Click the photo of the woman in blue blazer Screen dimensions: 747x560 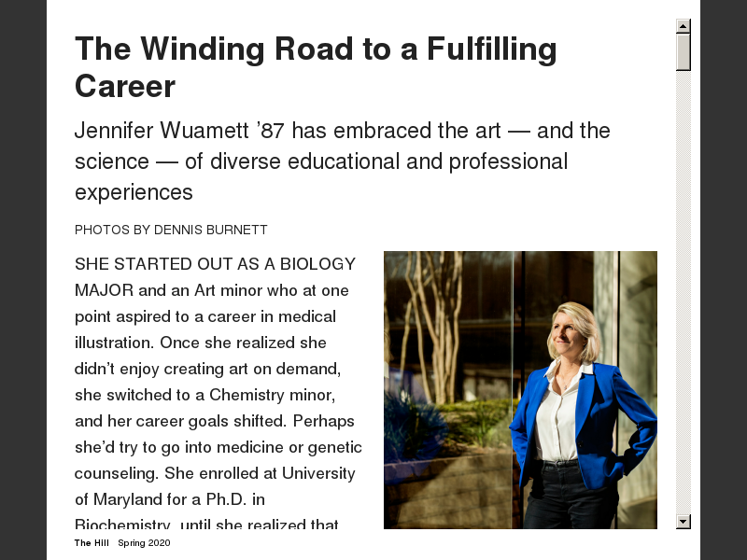pos(520,389)
